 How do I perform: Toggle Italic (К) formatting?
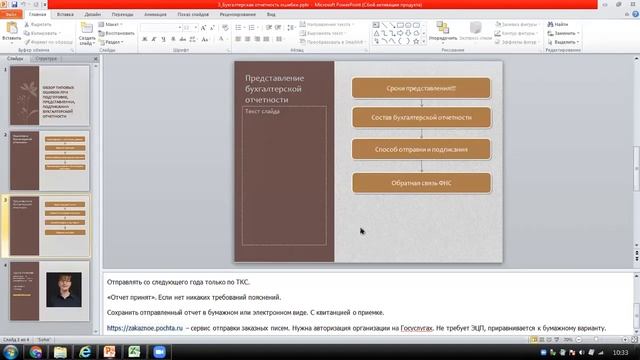point(154,39)
